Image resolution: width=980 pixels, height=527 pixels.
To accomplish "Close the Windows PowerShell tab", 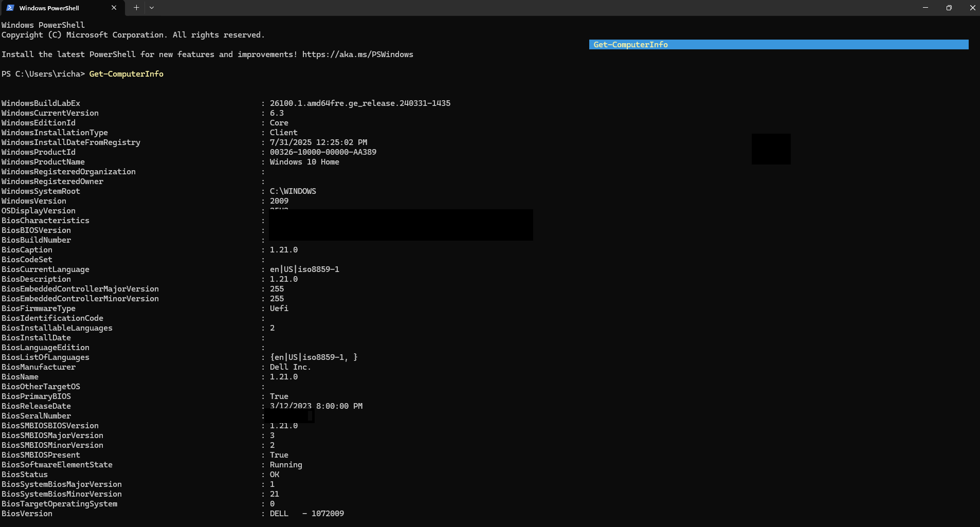I will [x=114, y=8].
